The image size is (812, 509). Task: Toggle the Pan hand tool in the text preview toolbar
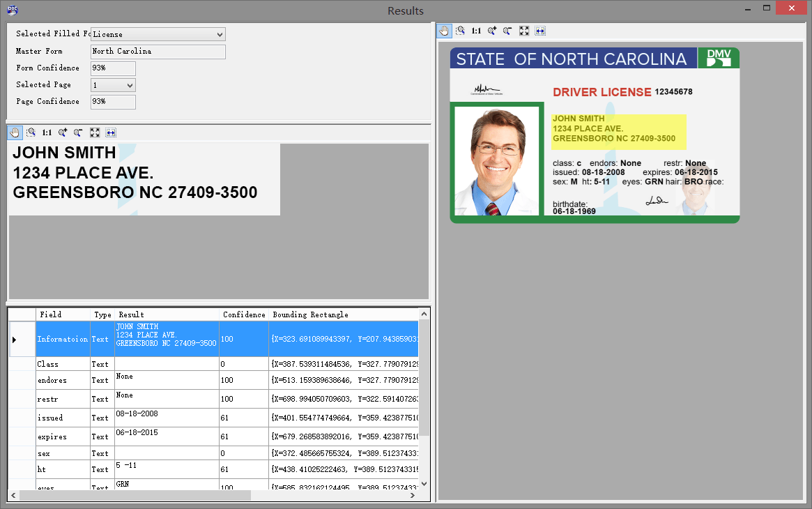click(15, 132)
